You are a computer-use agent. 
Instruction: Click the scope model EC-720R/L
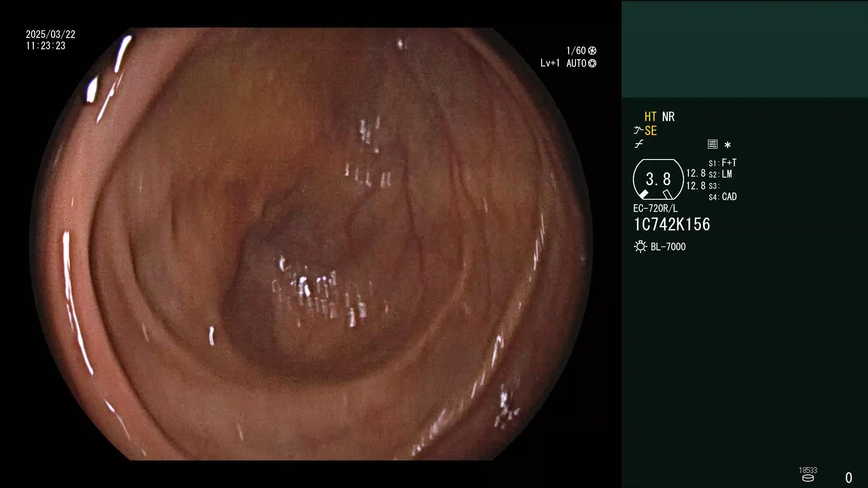click(x=656, y=208)
